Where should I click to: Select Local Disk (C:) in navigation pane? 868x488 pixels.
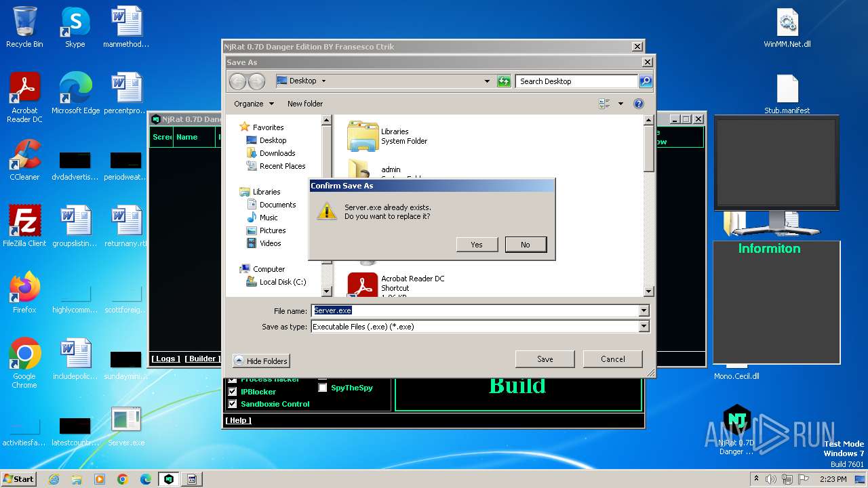[276, 282]
